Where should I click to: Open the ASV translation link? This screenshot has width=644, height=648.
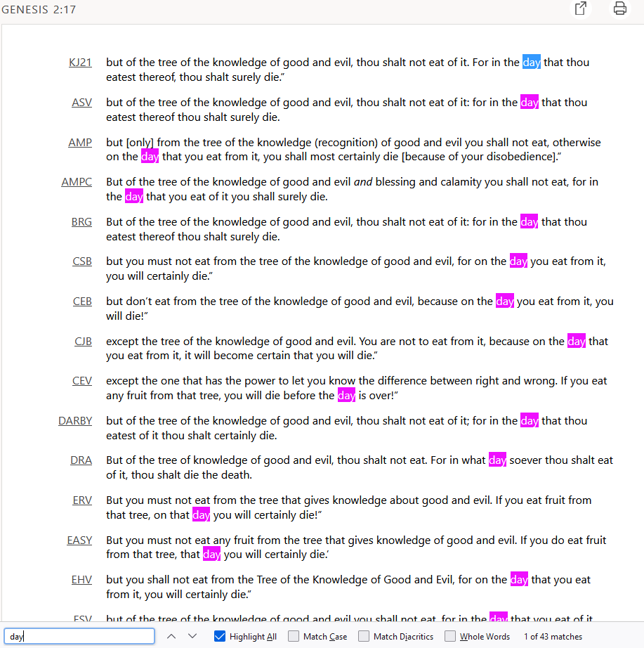pyautogui.click(x=81, y=103)
